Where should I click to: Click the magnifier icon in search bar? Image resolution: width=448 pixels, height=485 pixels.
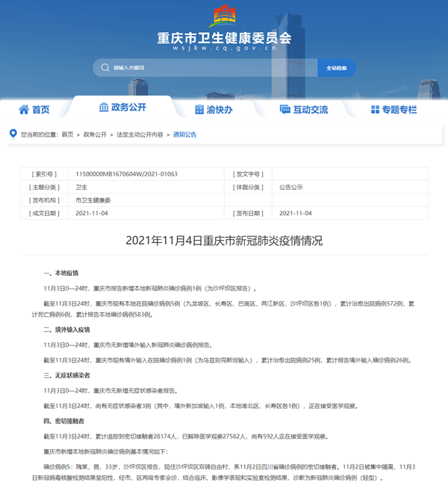pyautogui.click(x=104, y=68)
